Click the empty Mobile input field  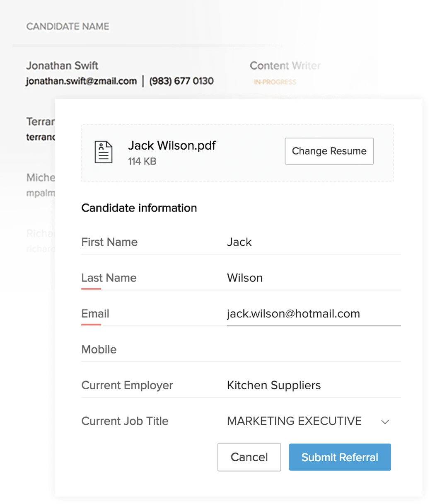coord(314,349)
